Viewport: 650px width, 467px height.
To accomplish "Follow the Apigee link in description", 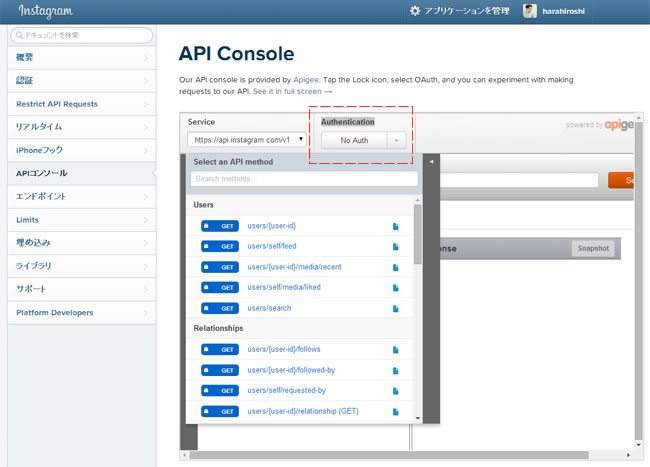I will click(306, 80).
